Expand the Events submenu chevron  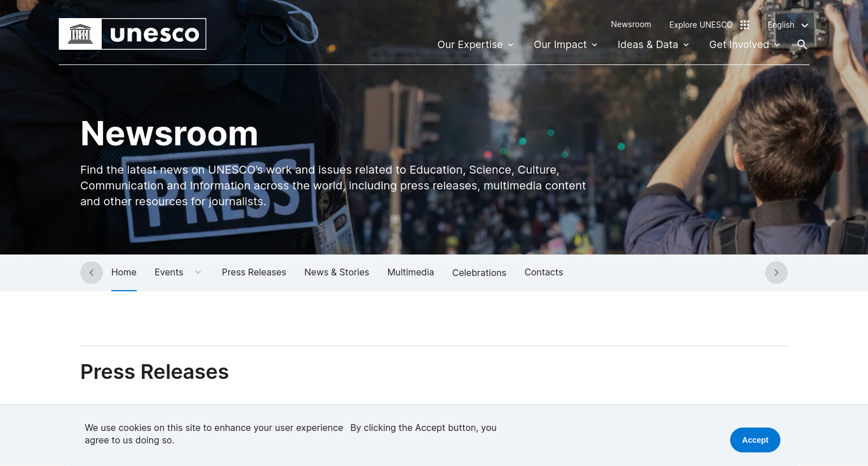pyautogui.click(x=198, y=272)
